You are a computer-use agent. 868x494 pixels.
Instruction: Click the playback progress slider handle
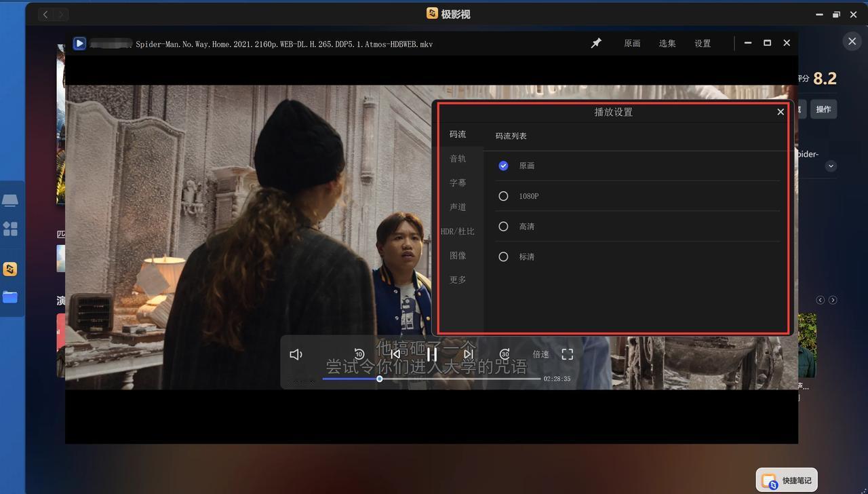(379, 379)
